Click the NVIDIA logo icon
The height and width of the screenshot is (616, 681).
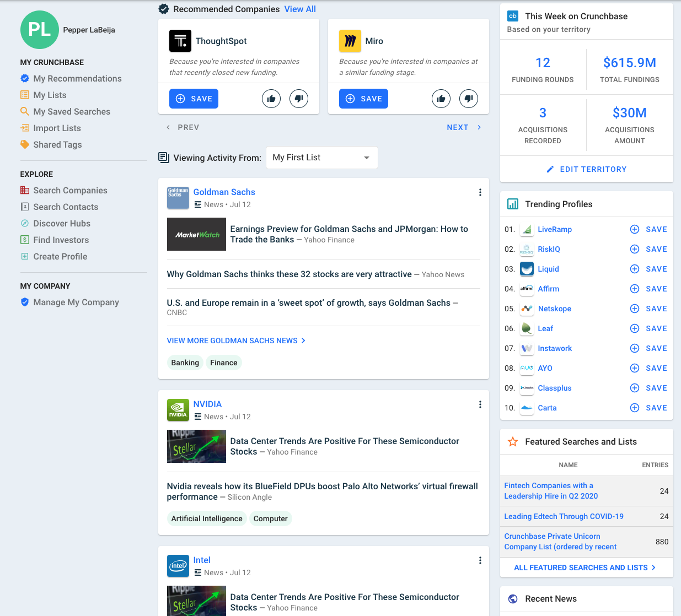click(178, 410)
